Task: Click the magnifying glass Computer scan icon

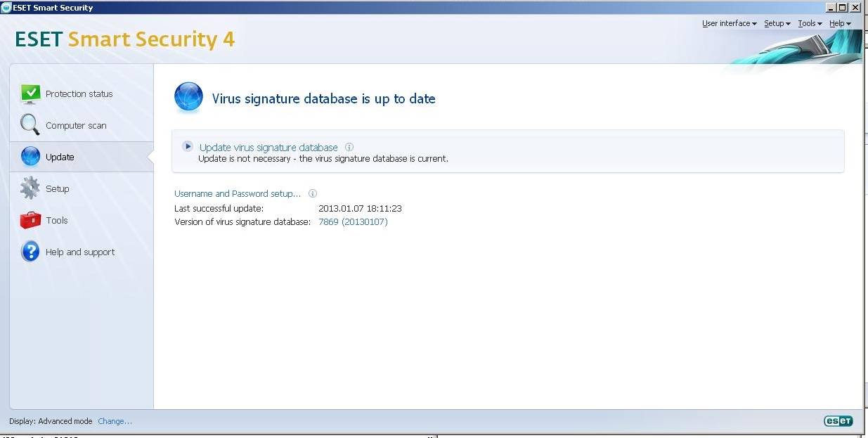Action: coord(30,125)
